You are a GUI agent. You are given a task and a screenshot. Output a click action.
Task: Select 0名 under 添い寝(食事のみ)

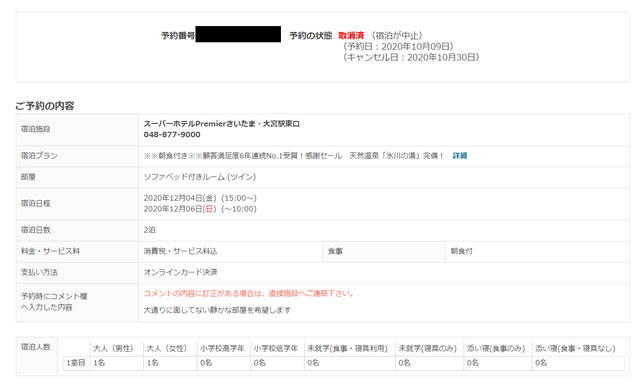(x=473, y=363)
